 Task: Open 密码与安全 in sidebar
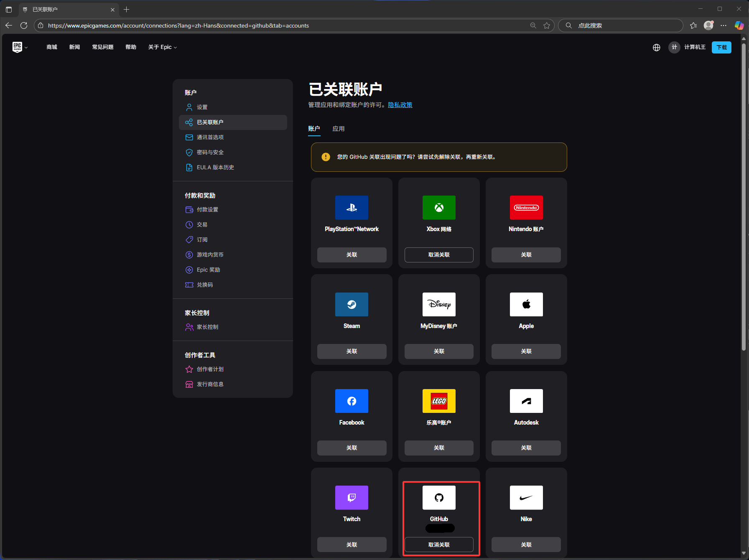point(233,153)
